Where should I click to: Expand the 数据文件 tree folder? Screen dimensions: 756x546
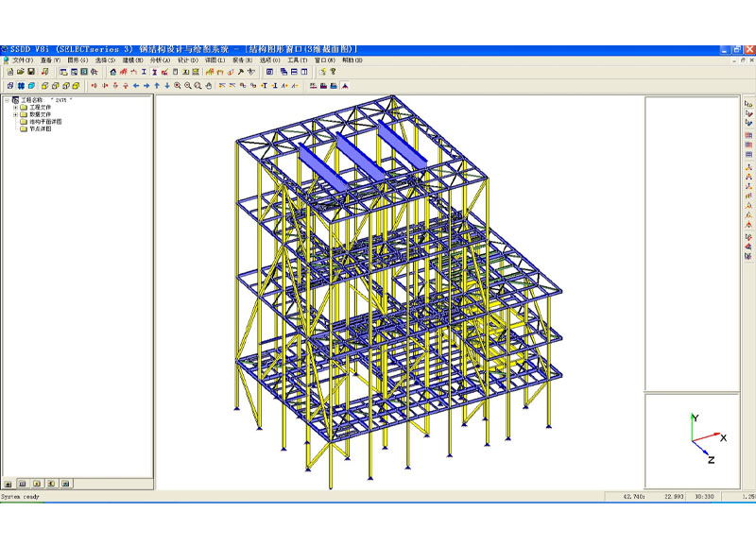(x=15, y=115)
